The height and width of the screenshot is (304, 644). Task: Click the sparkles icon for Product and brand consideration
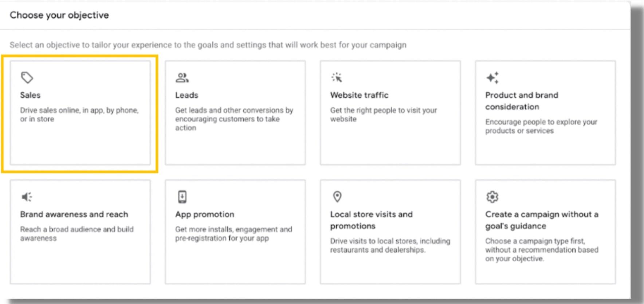click(x=492, y=77)
